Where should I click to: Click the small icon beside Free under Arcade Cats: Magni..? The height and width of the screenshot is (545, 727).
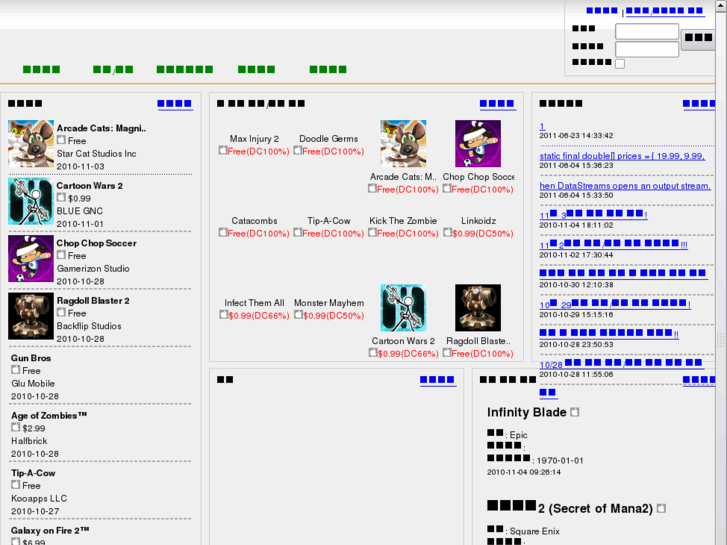point(61,140)
